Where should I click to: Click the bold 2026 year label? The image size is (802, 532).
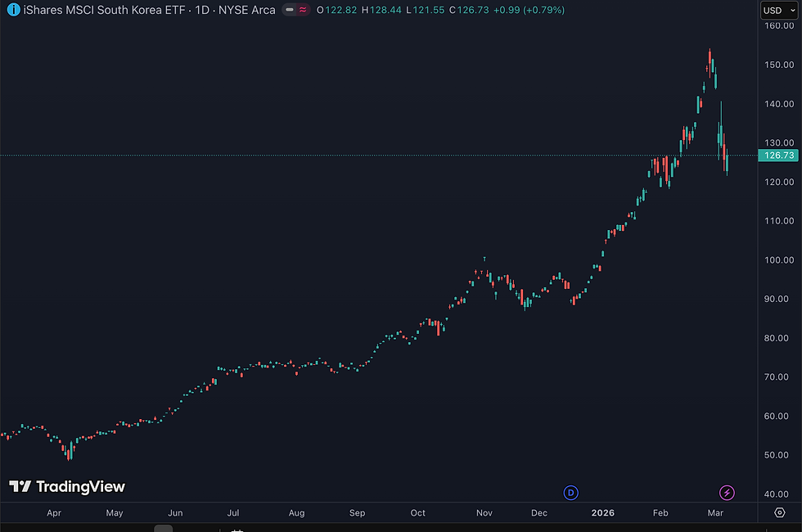pos(603,513)
